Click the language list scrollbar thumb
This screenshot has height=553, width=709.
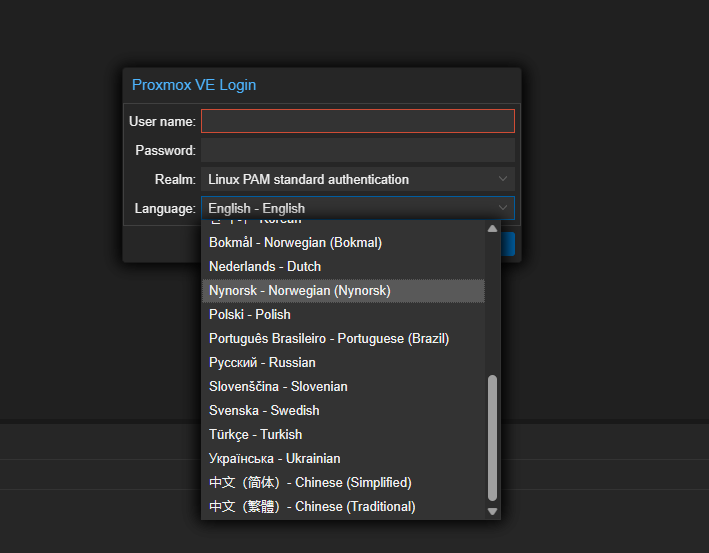click(492, 438)
